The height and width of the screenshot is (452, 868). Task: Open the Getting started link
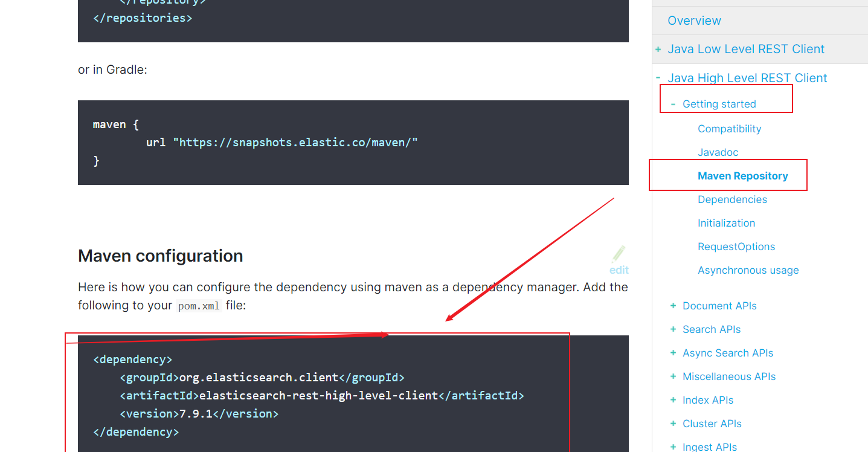click(x=719, y=104)
